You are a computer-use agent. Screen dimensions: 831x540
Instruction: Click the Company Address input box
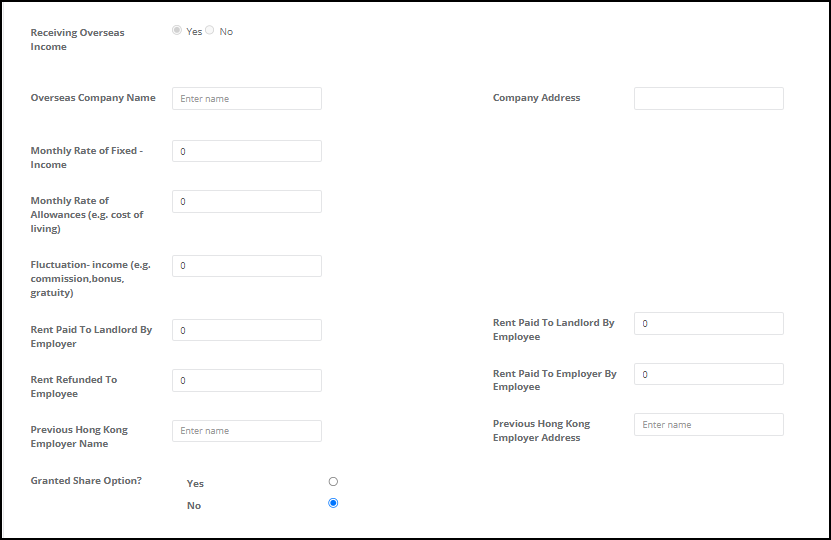[x=709, y=99]
